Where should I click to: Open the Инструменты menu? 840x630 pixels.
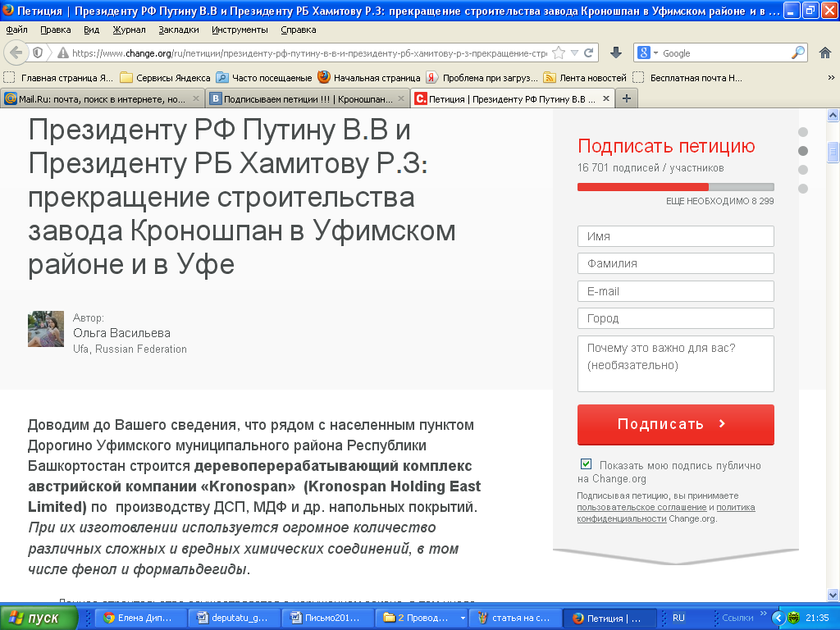coord(240,30)
